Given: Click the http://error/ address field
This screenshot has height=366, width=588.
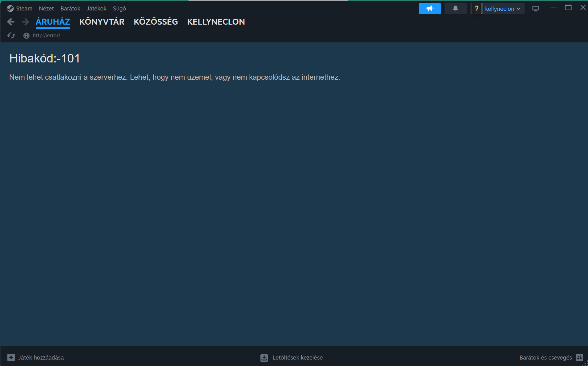Looking at the screenshot, I should point(46,36).
